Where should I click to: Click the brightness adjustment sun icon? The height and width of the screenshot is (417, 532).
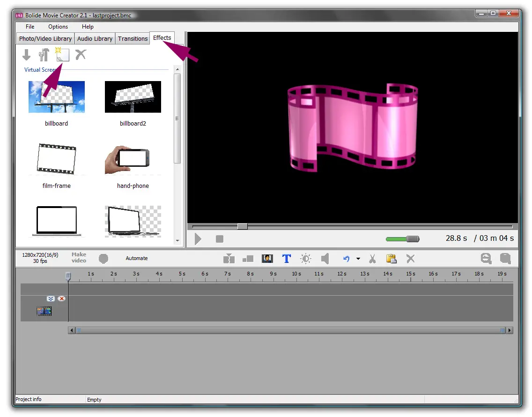pyautogui.click(x=306, y=259)
